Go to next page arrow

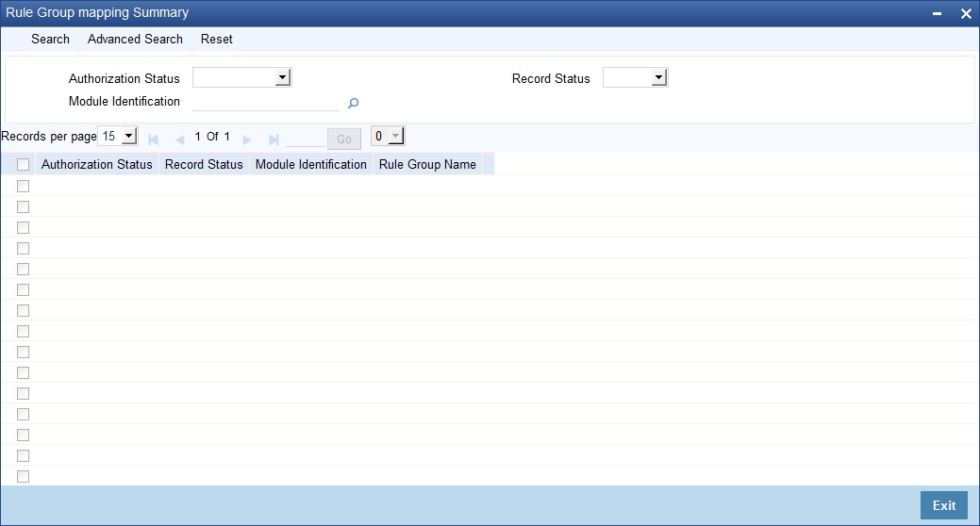tap(247, 140)
